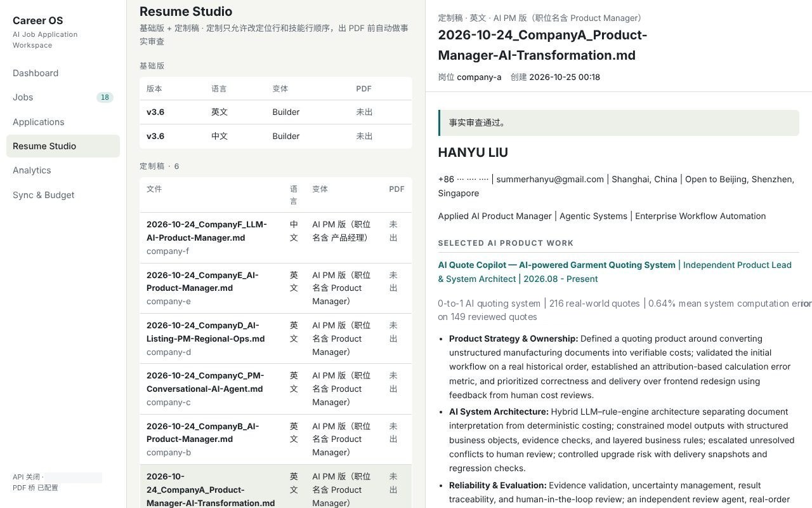Open 2026-10-24_CompanyB_AI-Product-Manager.md draft
812x508 pixels.
(x=275, y=439)
